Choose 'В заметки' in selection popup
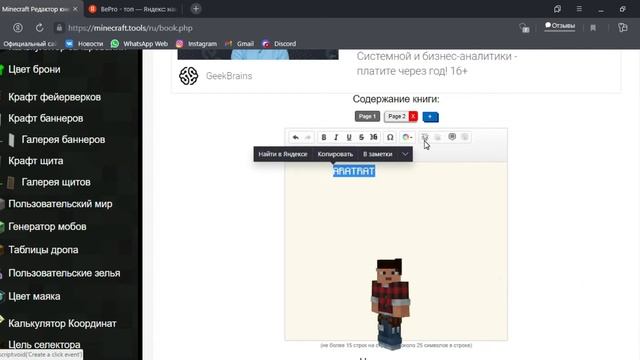This screenshot has height=360, width=640. (x=378, y=154)
